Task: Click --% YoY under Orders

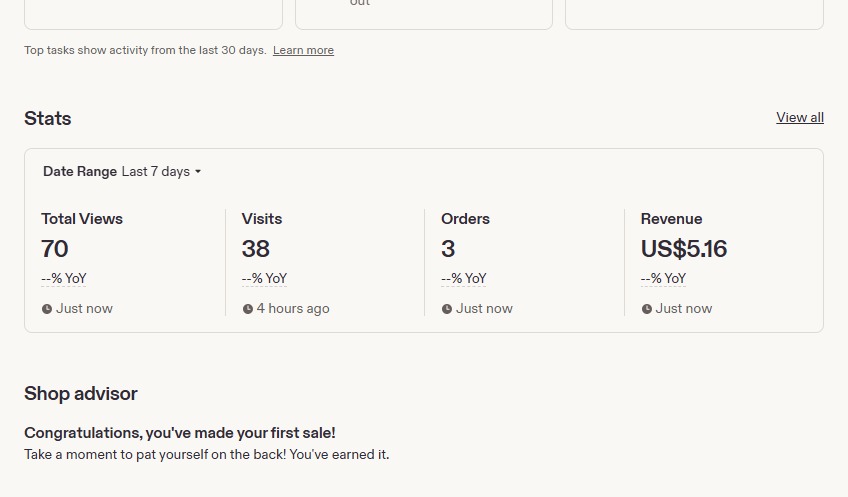Action: [x=464, y=279]
